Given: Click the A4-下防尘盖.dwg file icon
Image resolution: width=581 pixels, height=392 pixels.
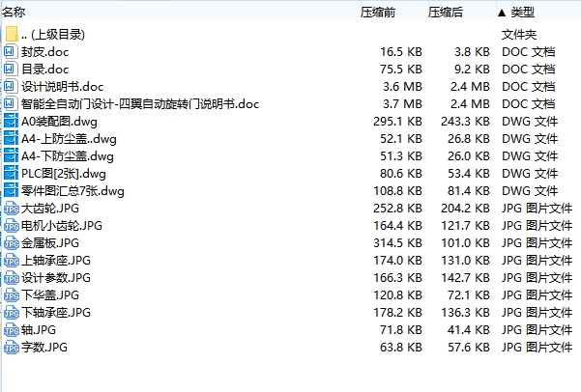Looking at the screenshot, I should (x=11, y=155).
